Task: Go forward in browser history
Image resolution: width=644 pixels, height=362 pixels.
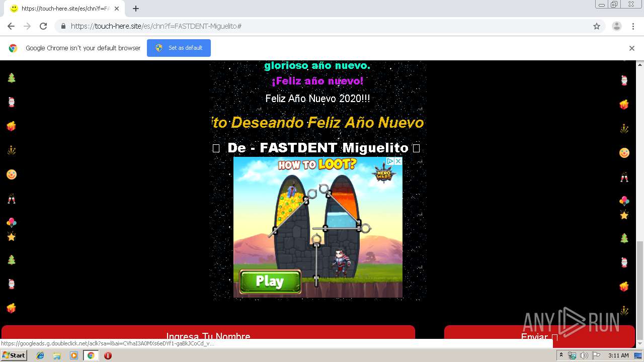Action: tap(27, 26)
